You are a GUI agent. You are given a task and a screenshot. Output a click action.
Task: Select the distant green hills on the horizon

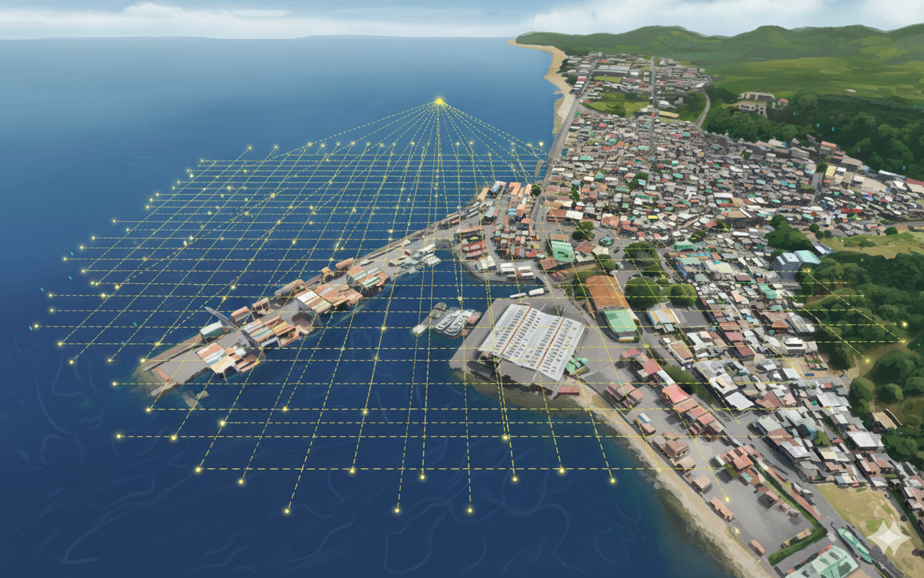pyautogui.click(x=722, y=40)
